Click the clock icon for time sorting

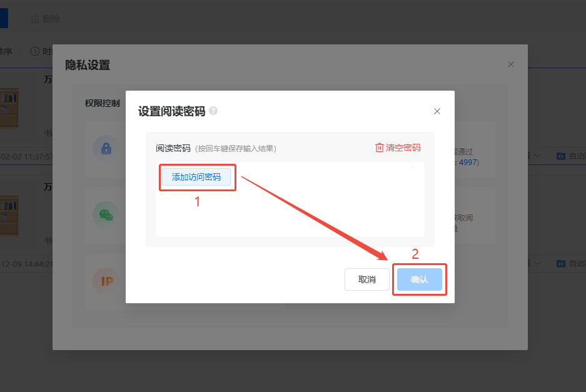coord(35,51)
